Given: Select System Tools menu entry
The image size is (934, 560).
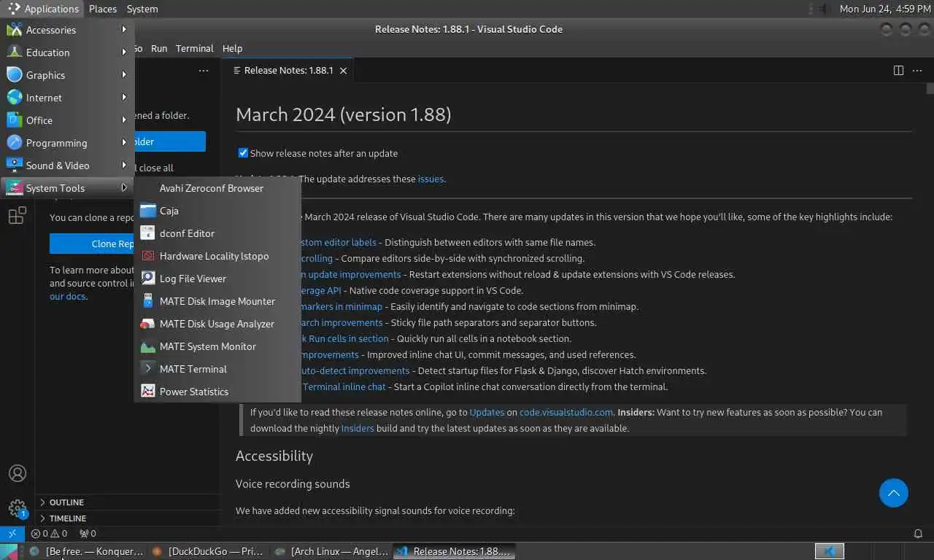Looking at the screenshot, I should coord(67,188).
